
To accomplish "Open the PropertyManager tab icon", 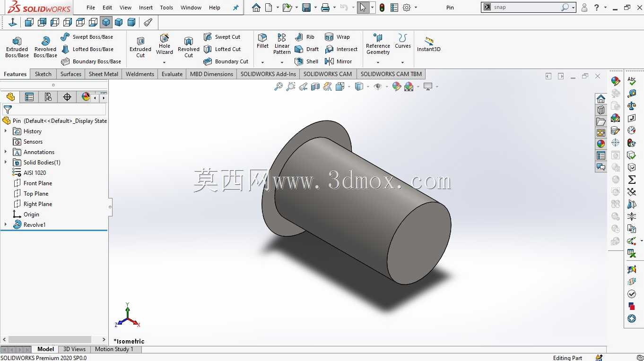I will [29, 97].
